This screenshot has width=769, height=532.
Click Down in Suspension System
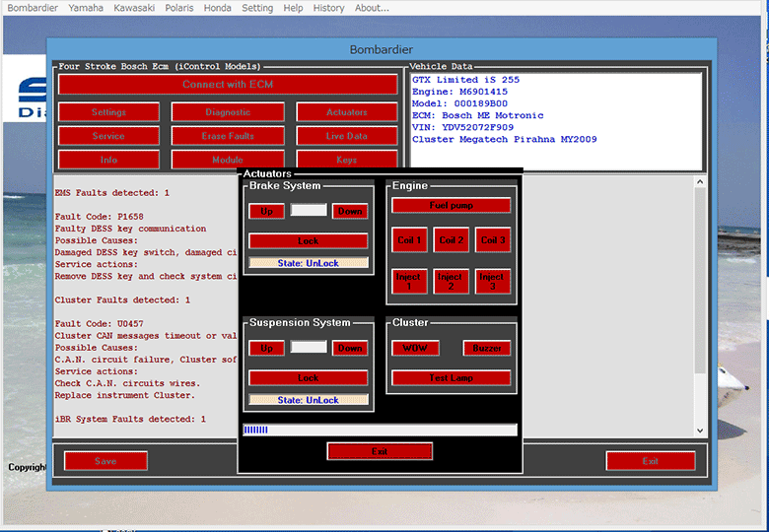coord(350,349)
